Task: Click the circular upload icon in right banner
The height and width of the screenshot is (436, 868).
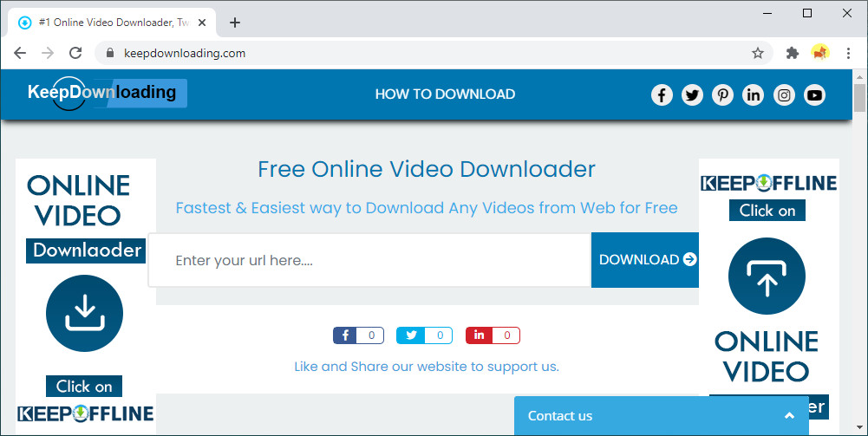Action: click(x=767, y=277)
